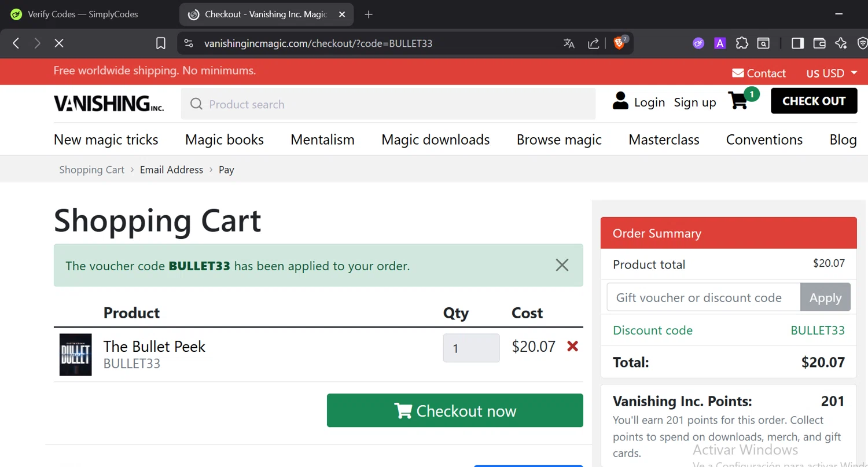The width and height of the screenshot is (868, 467).
Task: Click The Bullet Peek product thumbnail
Action: 75,355
